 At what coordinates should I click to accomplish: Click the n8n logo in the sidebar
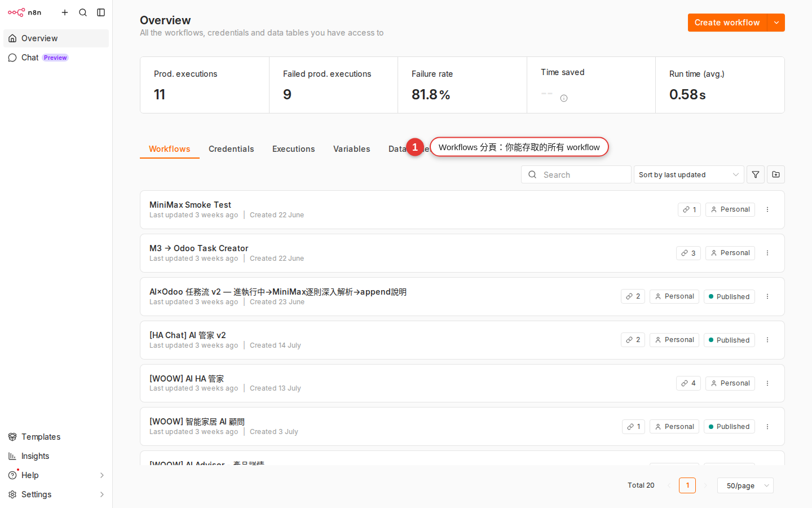coord(24,12)
